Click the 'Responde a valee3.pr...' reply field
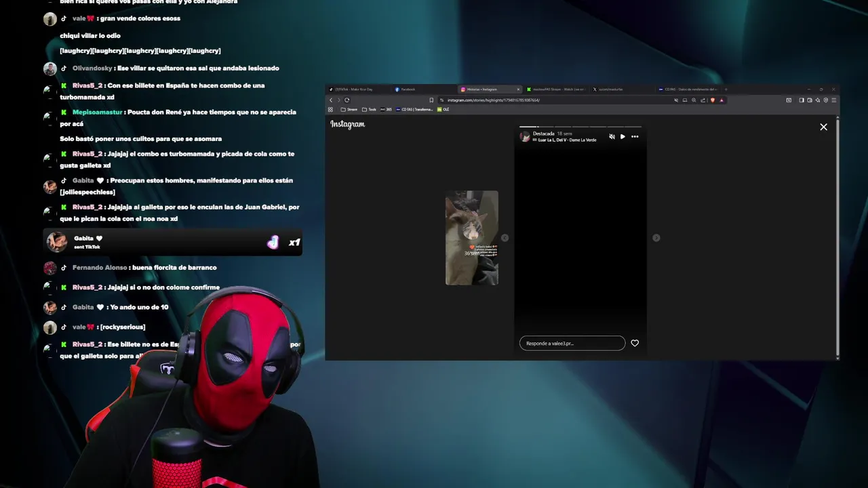 tap(572, 343)
